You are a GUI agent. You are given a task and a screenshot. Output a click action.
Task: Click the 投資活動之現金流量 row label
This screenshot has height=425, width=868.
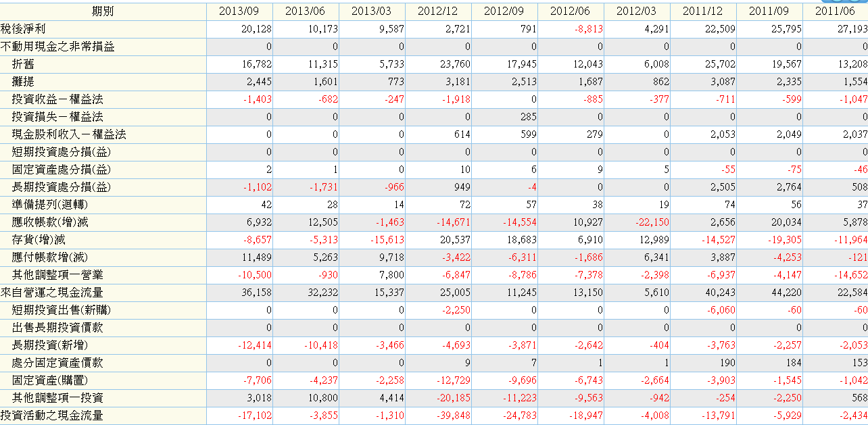point(52,416)
